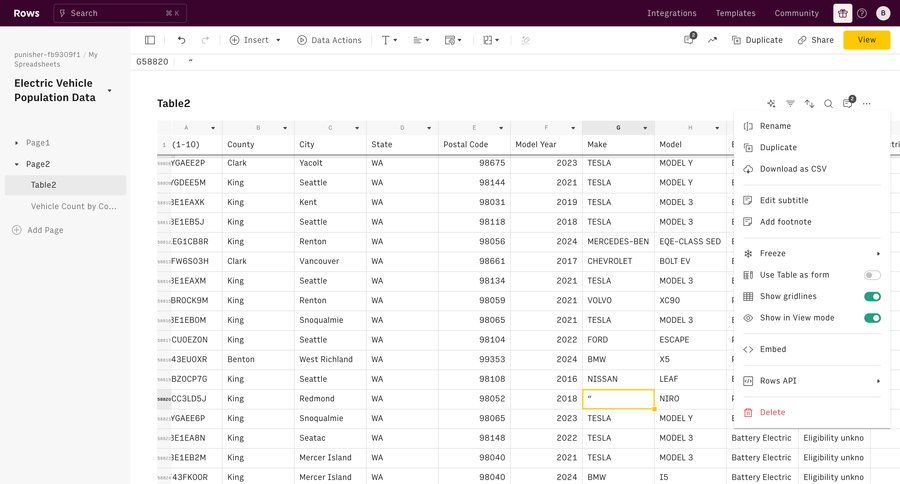Open column A dropdown arrow
Screen dimensions: 900x484
(213, 128)
